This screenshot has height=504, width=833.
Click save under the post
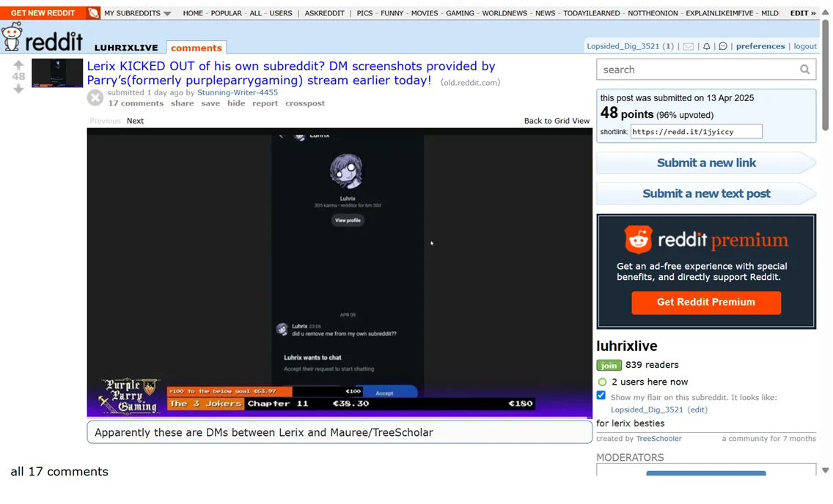(x=210, y=103)
